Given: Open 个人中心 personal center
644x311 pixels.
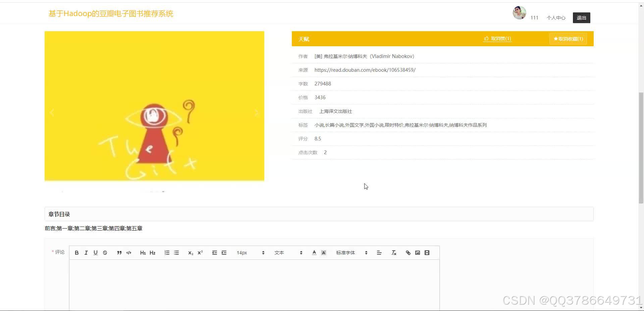Looking at the screenshot, I should [x=556, y=18].
